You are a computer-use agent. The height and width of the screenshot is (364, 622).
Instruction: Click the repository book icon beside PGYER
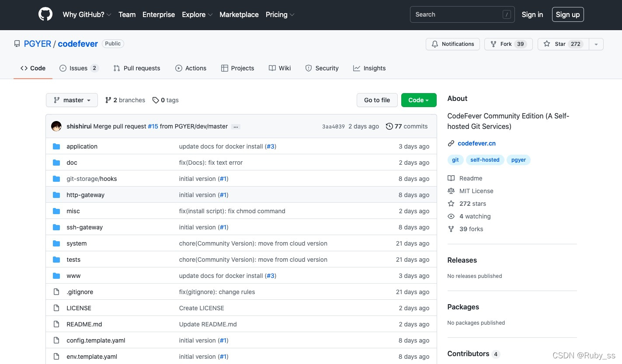pos(17,44)
